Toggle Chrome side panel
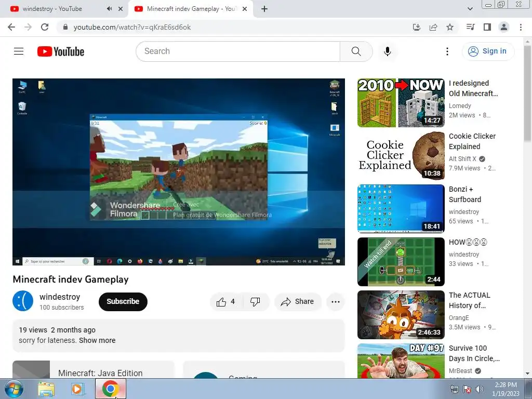532x399 pixels. pyautogui.click(x=487, y=27)
